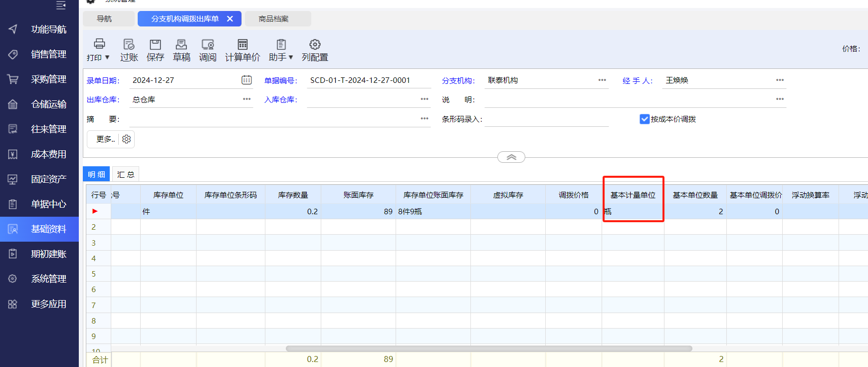
Task: Open 期初建账 sidebar module
Action: 39,254
